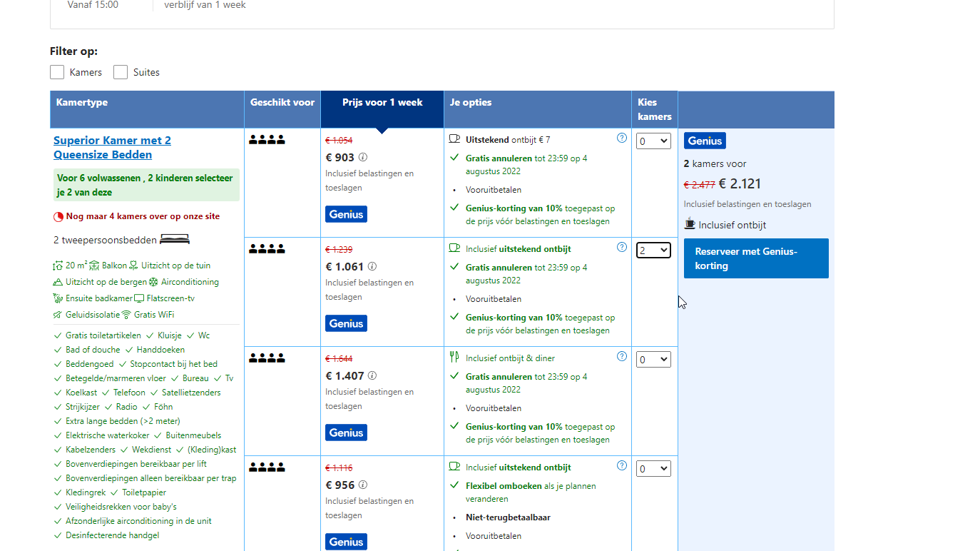980x551 pixels.
Task: Click info icon next to € 903 price
Action: (x=363, y=157)
